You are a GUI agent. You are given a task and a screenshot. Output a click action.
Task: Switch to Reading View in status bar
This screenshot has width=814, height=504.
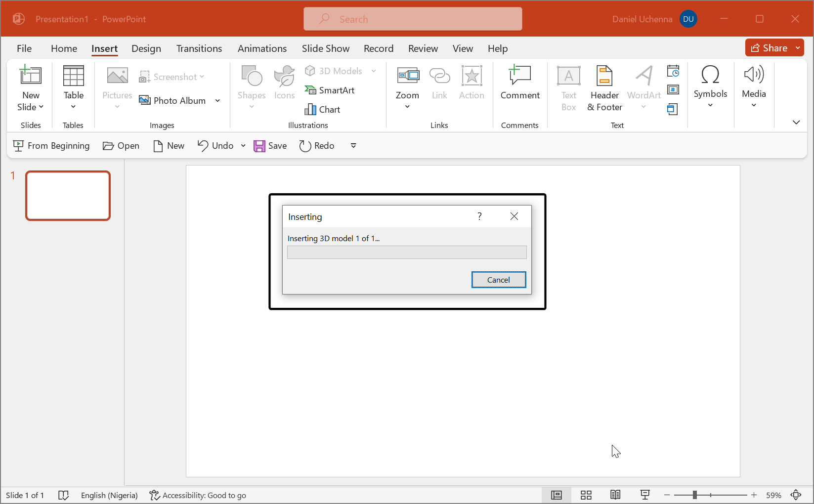pos(615,495)
